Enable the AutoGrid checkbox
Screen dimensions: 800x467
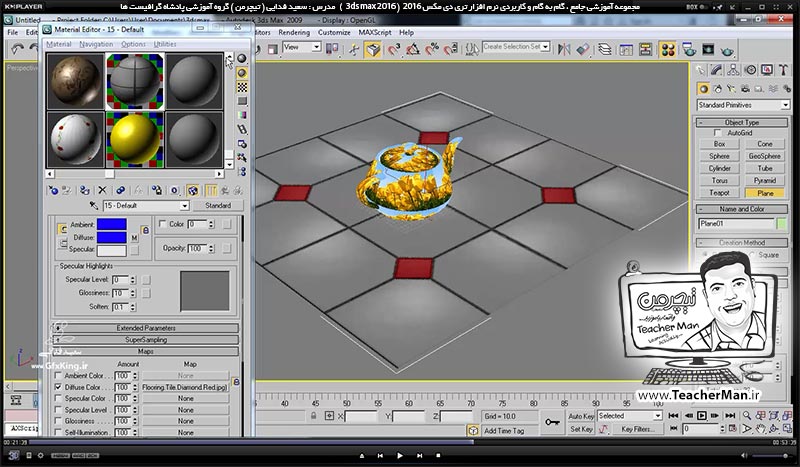pyautogui.click(x=717, y=133)
